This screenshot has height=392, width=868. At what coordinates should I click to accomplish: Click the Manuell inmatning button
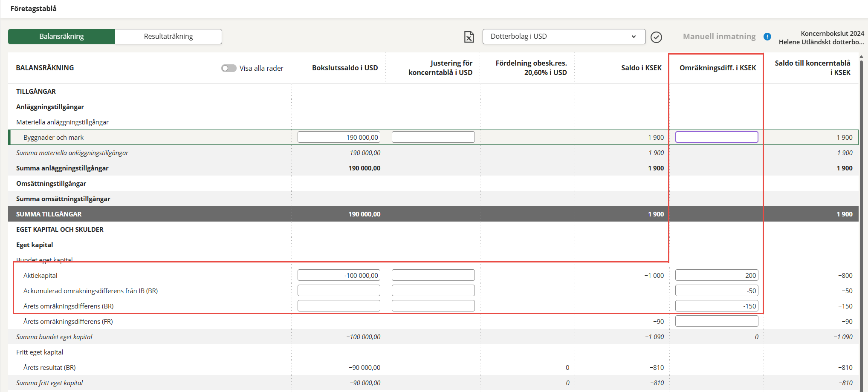click(719, 37)
